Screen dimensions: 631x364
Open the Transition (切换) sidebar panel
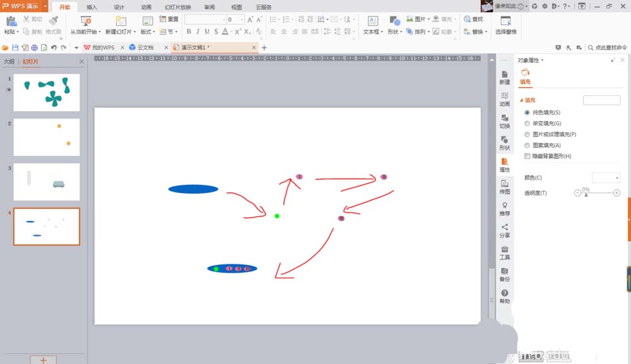click(x=505, y=121)
